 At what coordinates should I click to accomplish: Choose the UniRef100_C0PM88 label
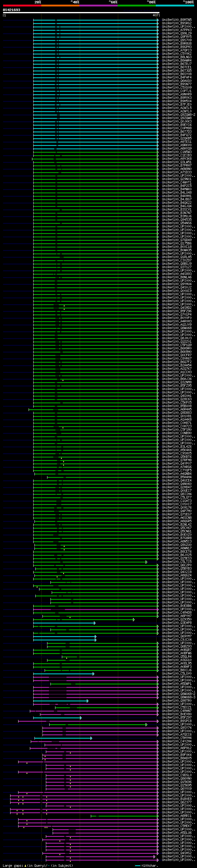(177, 128)
